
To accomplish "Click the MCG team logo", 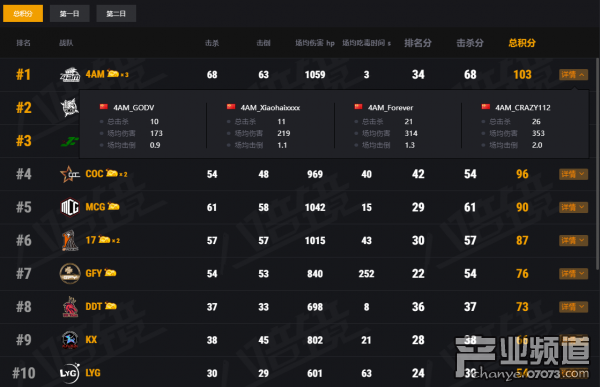I will tap(70, 207).
